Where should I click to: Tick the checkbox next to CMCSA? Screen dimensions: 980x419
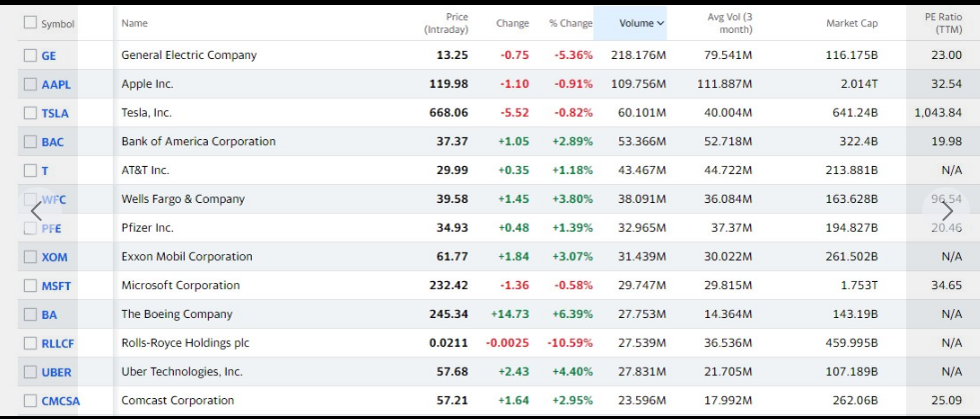30,401
